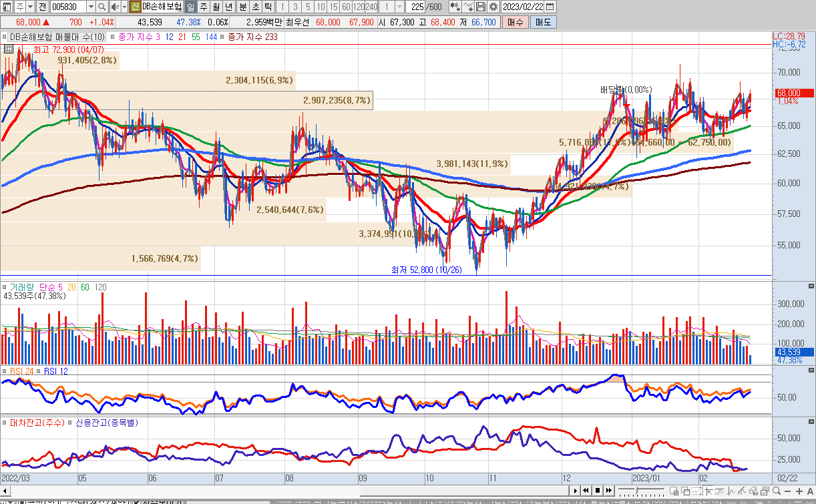Toggle the 일 (daily) period button
Screen dimensions: 816x504
(x=190, y=7)
